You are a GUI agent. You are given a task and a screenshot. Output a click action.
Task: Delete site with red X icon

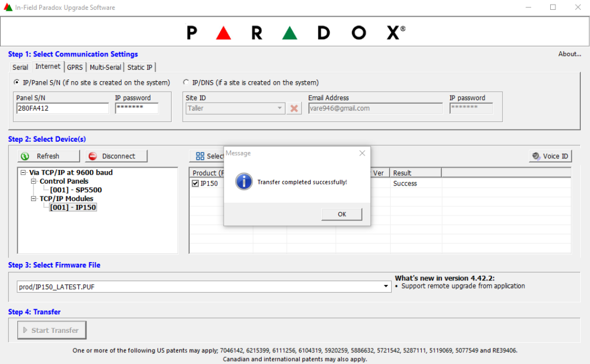(x=294, y=108)
